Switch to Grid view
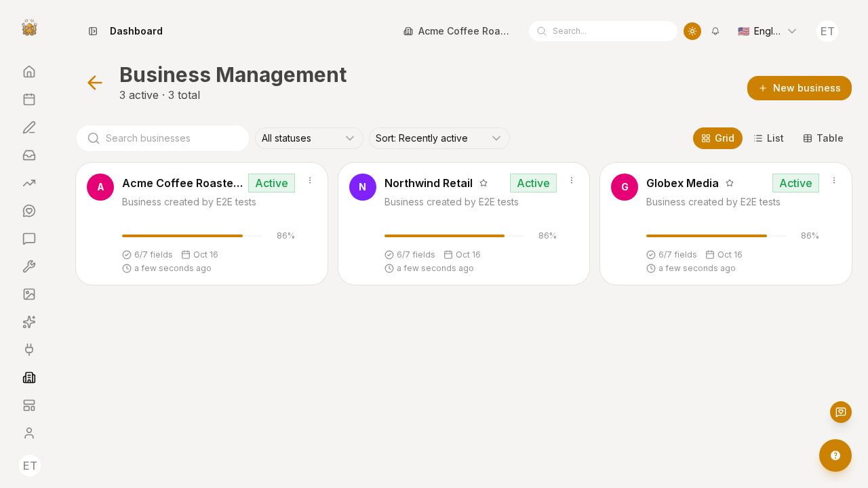 tap(717, 138)
